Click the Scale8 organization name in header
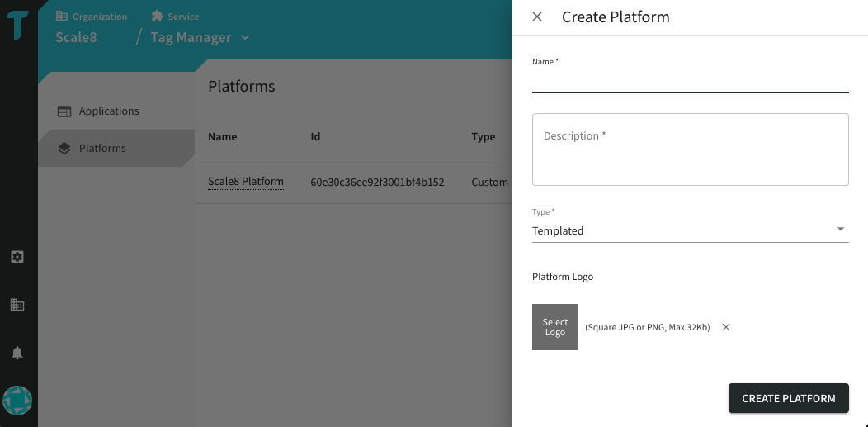This screenshot has height=427, width=868. (x=76, y=37)
